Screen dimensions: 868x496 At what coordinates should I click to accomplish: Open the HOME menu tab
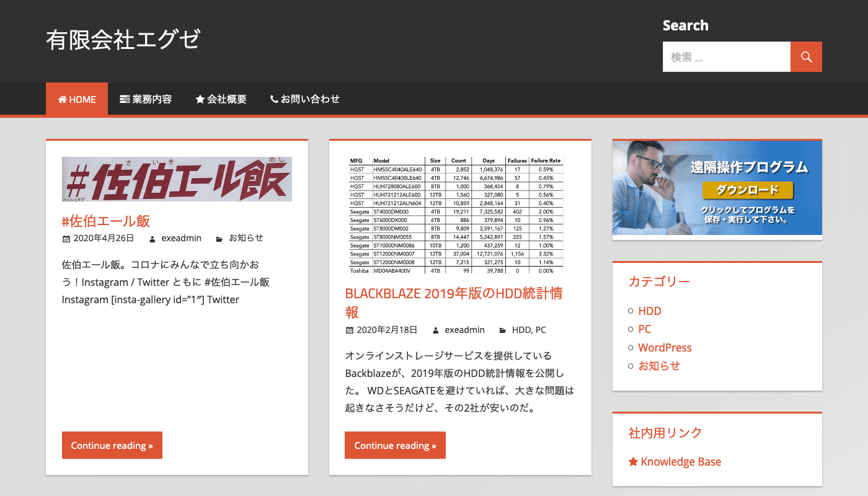[77, 99]
